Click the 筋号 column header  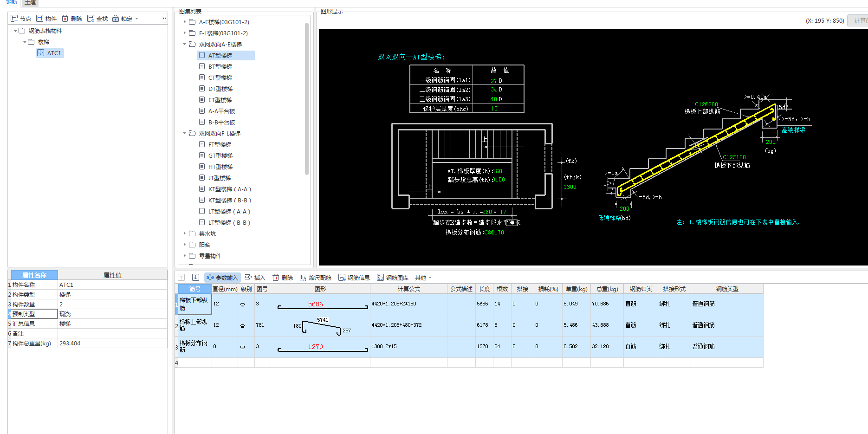point(195,289)
